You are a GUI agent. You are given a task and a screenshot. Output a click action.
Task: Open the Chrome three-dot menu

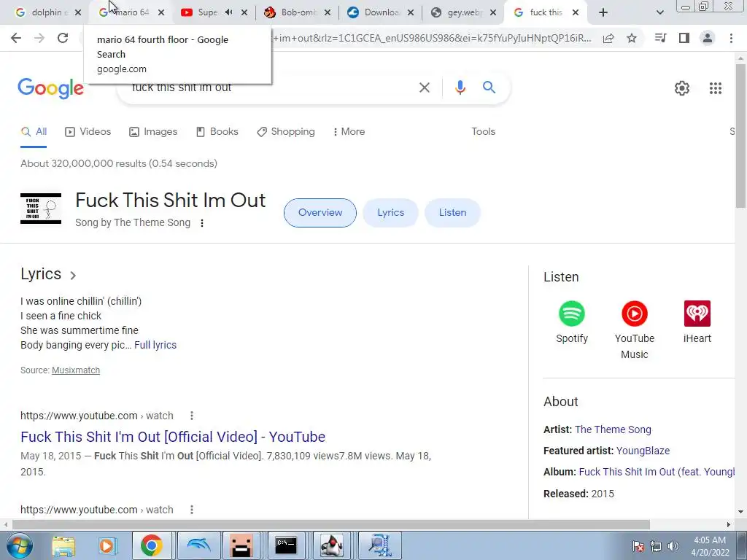click(731, 38)
